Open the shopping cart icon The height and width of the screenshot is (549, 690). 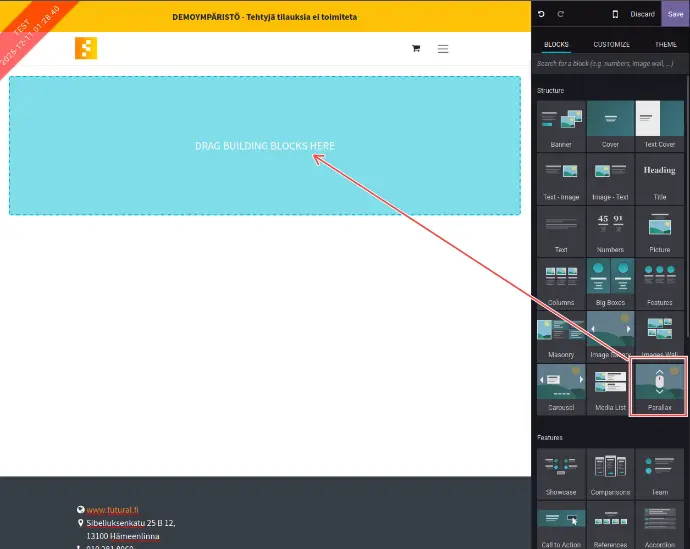coord(416,48)
